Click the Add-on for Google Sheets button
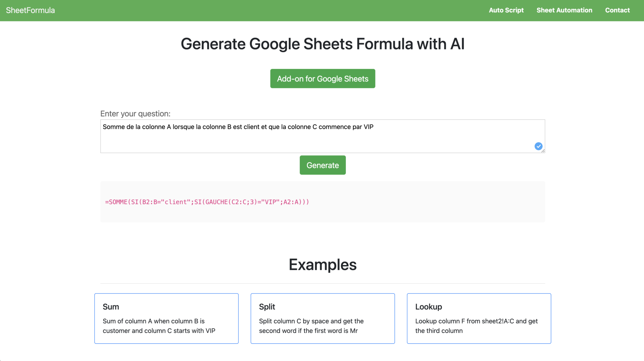This screenshot has height=361, width=644. coord(322,79)
